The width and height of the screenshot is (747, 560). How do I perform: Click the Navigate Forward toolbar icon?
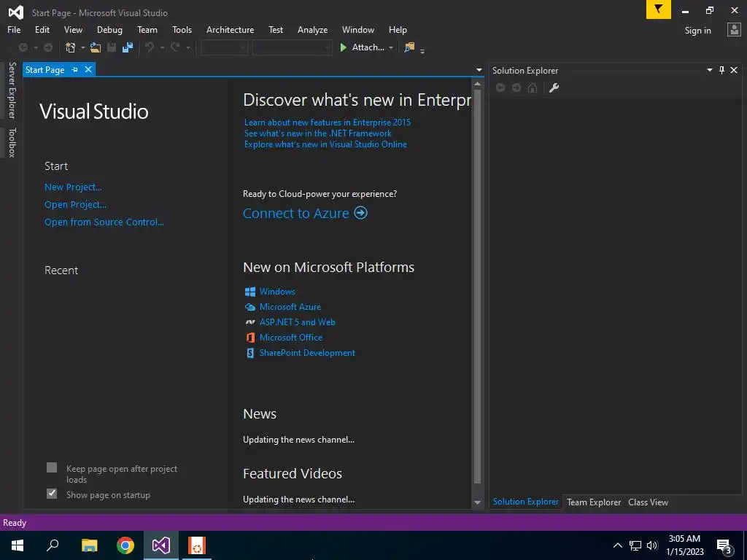point(48,47)
